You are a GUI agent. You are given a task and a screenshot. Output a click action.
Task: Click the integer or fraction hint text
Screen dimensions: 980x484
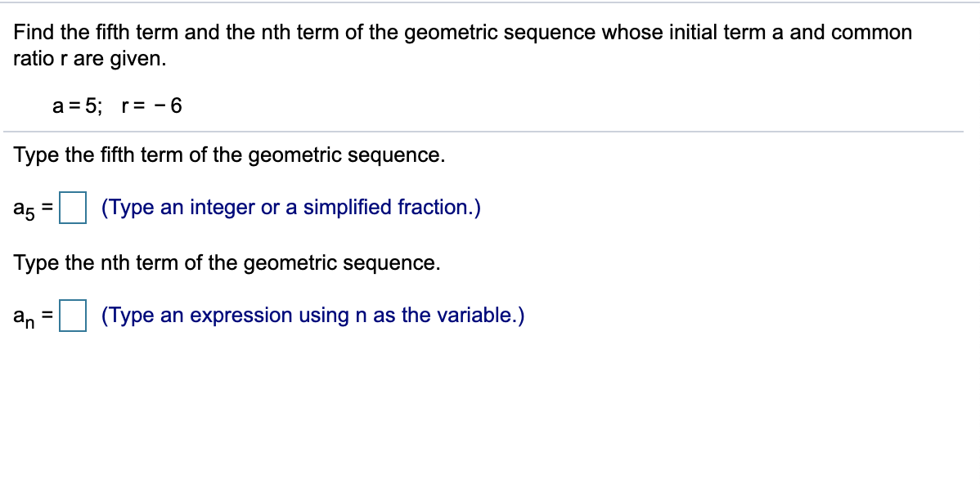tap(290, 207)
